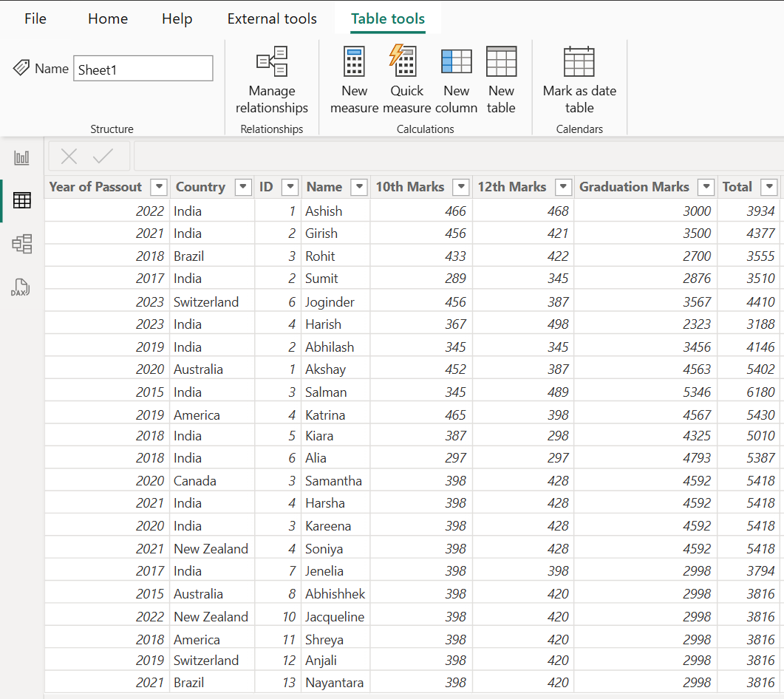This screenshot has width=784, height=699.
Task: Open the Total column dropdown
Action: [769, 187]
